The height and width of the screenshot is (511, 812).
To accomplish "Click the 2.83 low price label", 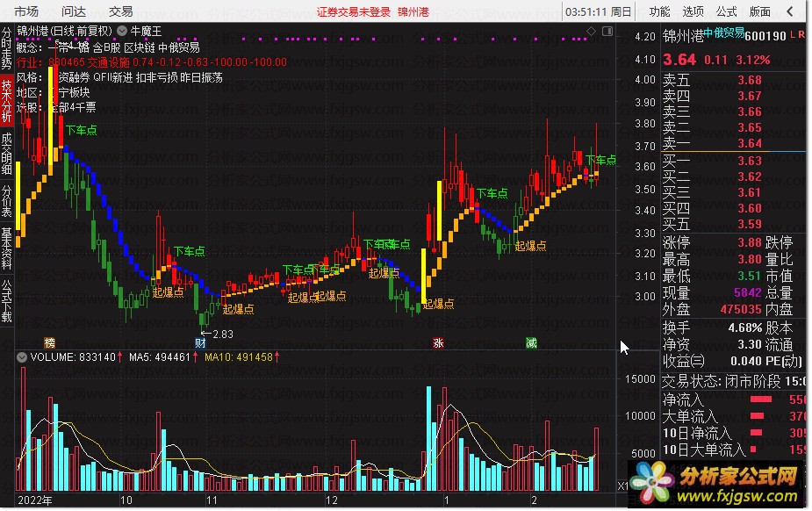I will tap(223, 335).
